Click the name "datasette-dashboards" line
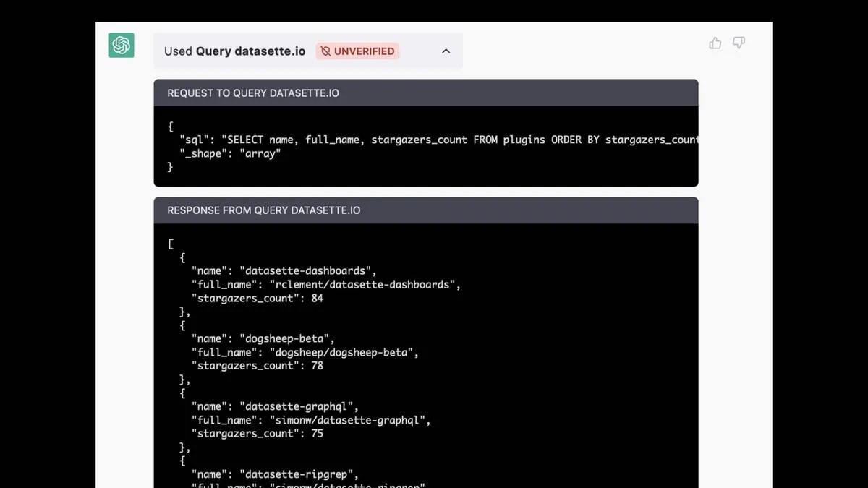 point(284,271)
